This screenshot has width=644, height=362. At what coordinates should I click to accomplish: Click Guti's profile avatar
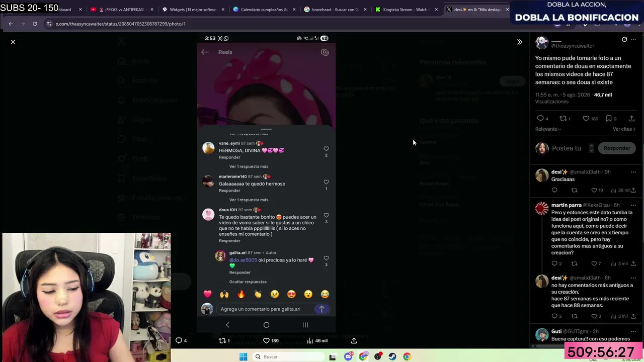point(542,335)
